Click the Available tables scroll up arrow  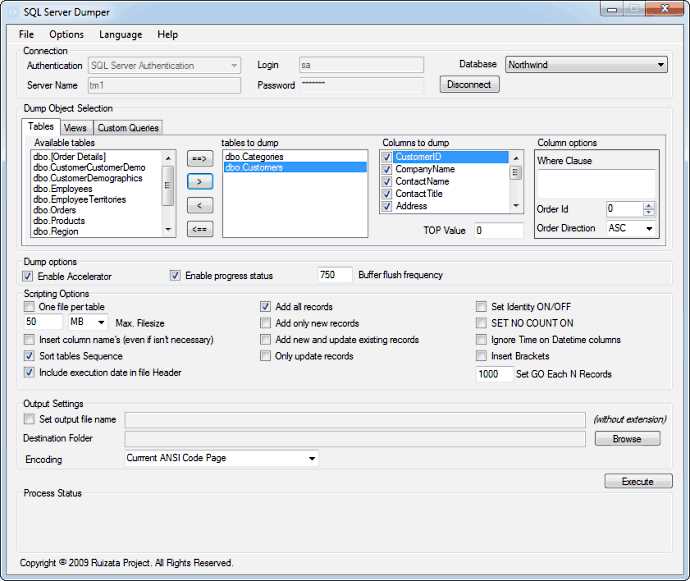click(168, 158)
